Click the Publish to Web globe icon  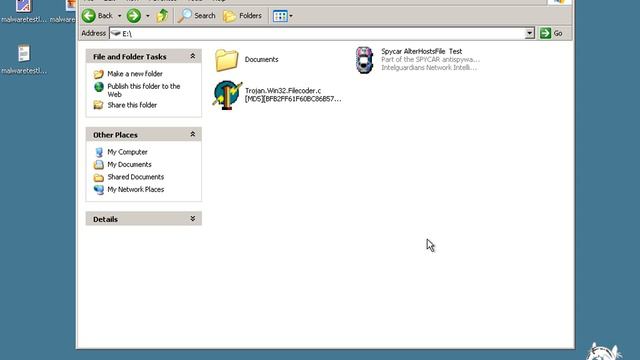(x=99, y=87)
